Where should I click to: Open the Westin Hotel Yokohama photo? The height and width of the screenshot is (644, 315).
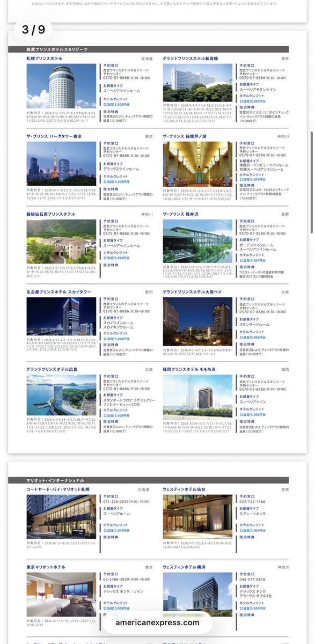pos(197,594)
